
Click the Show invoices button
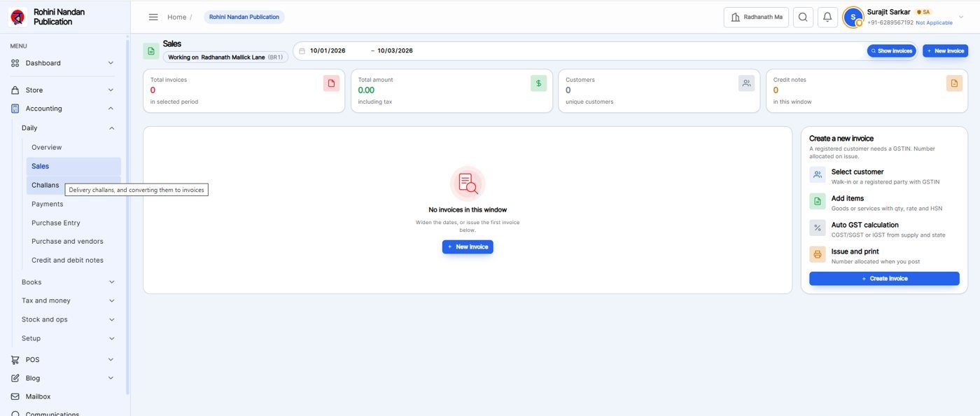pyautogui.click(x=892, y=51)
